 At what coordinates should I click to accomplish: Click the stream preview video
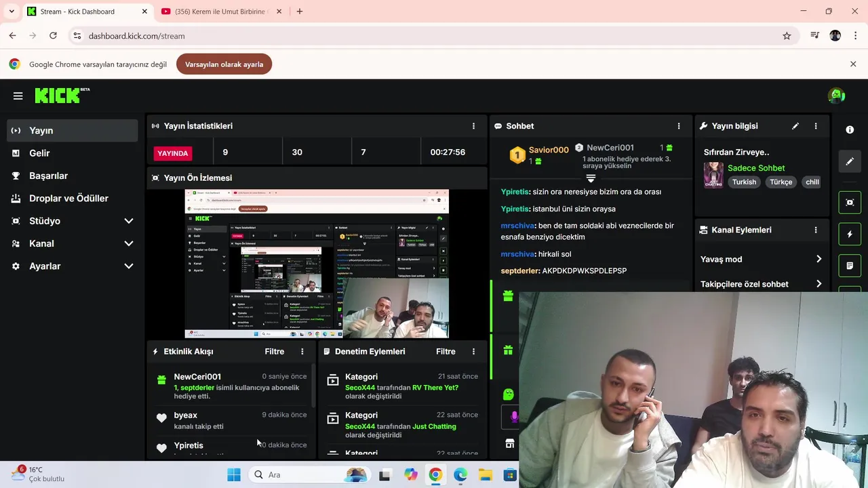point(317,264)
